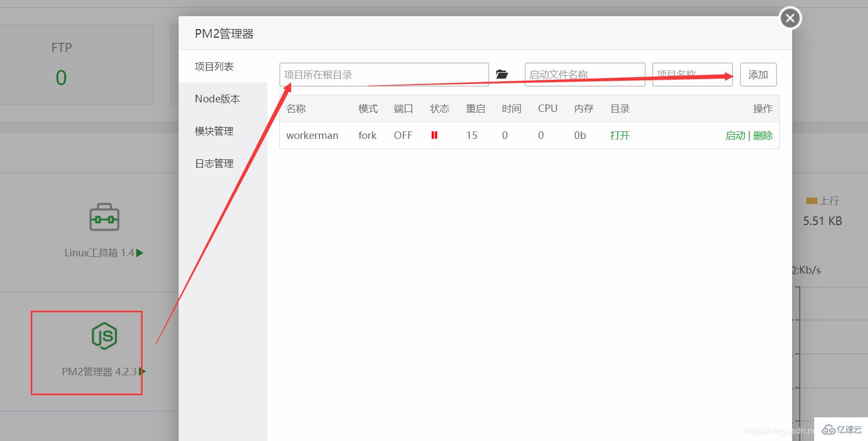
Task: Focus the 项目所在根目录 input field
Action: click(384, 74)
